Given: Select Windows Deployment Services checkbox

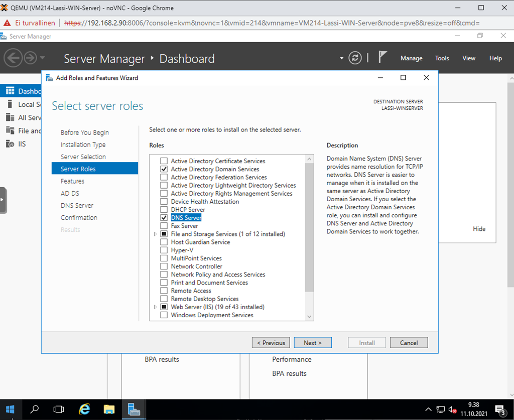Looking at the screenshot, I should (164, 315).
